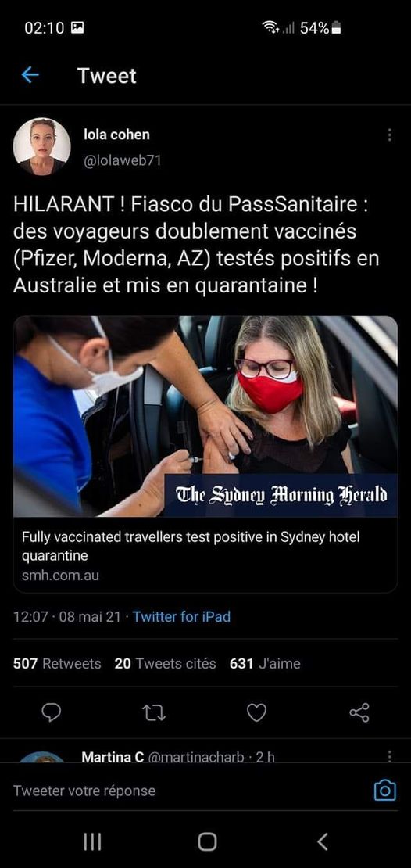View the 20 Tweets cités
The image size is (411, 868).
(x=166, y=663)
